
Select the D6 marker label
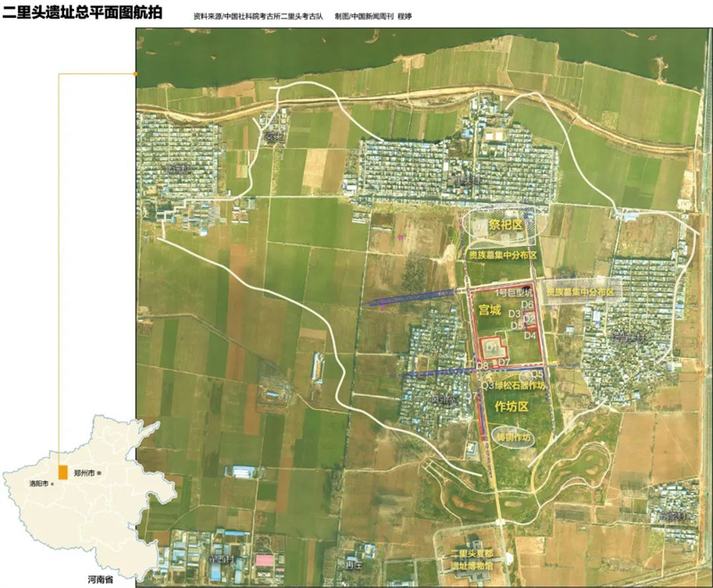coord(528,304)
